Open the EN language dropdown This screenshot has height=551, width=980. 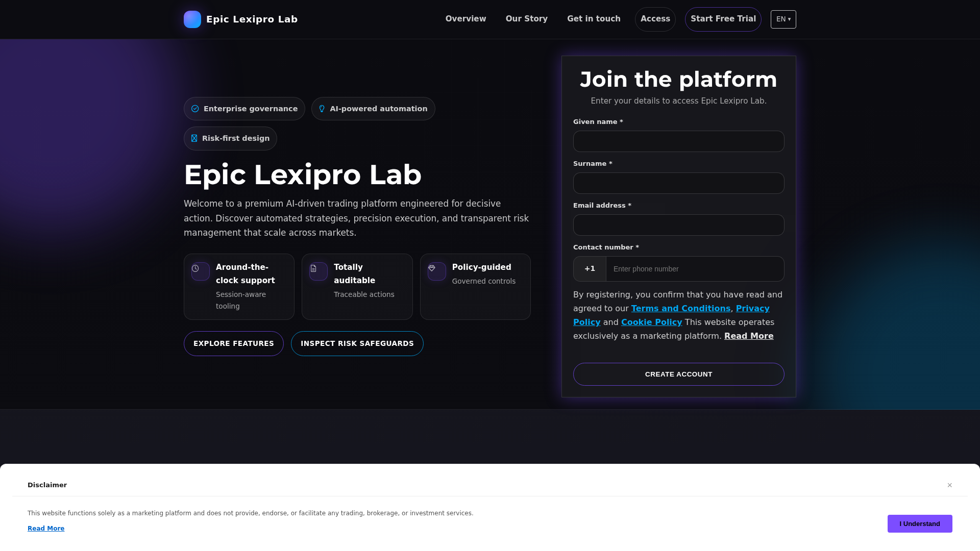pos(783,19)
